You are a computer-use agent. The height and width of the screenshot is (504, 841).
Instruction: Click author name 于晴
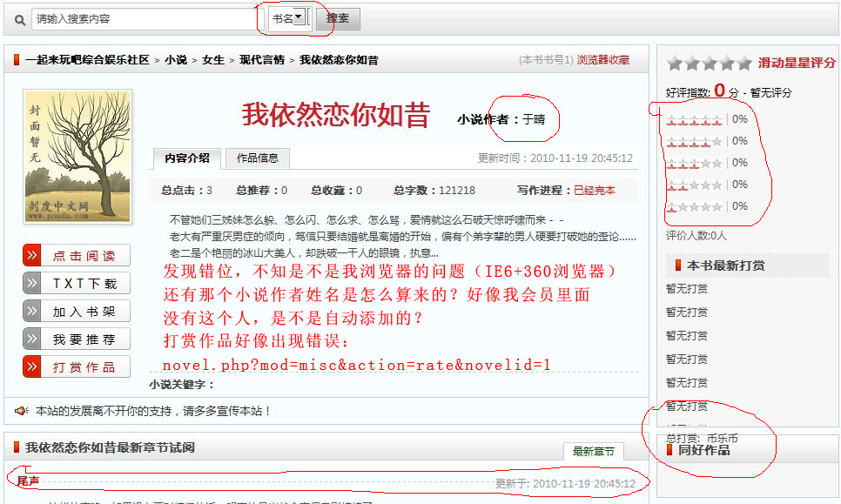coord(534,119)
